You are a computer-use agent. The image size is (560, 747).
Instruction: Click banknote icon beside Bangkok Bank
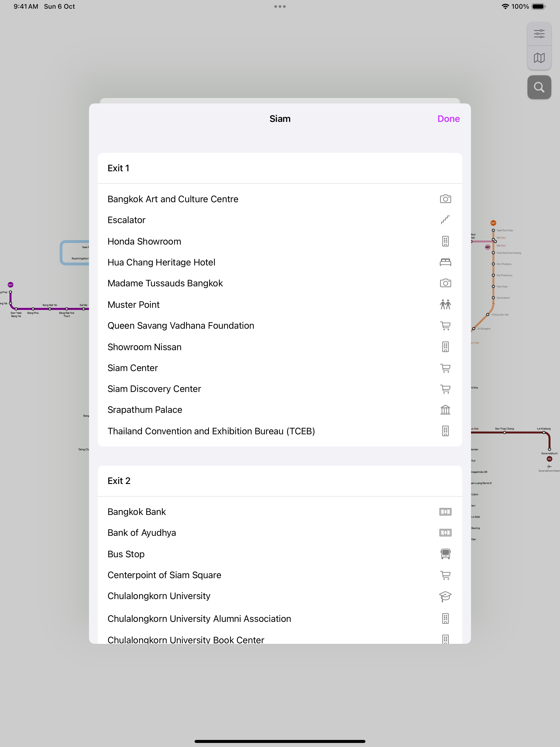coord(445,512)
